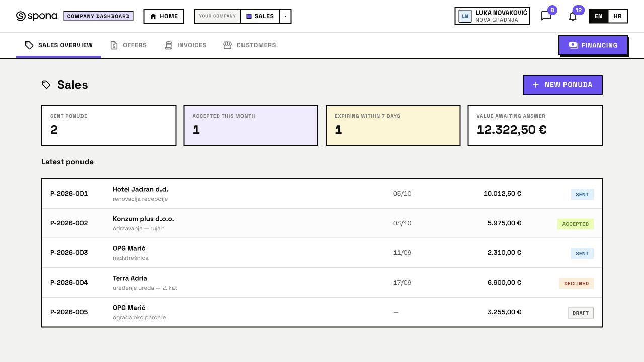
Task: Click the amount 5.975,00 €
Action: (504, 223)
